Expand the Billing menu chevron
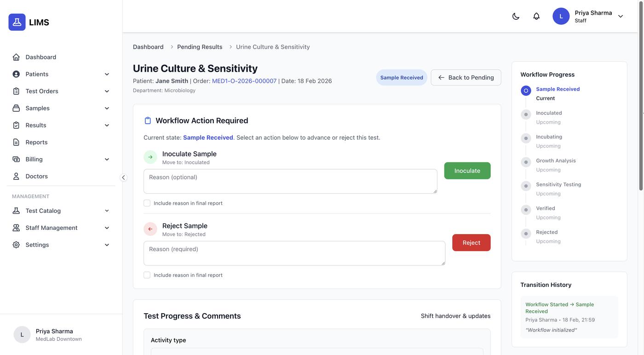 [107, 160]
